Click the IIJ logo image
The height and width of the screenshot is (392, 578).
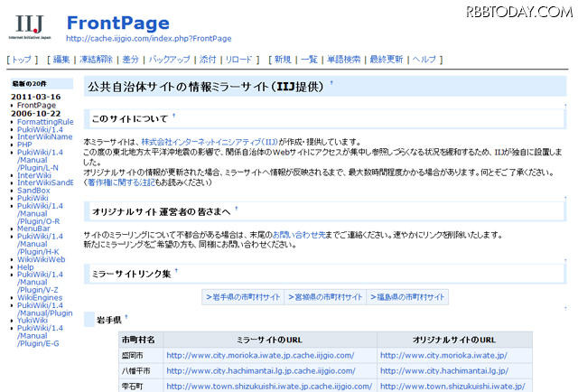click(30, 27)
